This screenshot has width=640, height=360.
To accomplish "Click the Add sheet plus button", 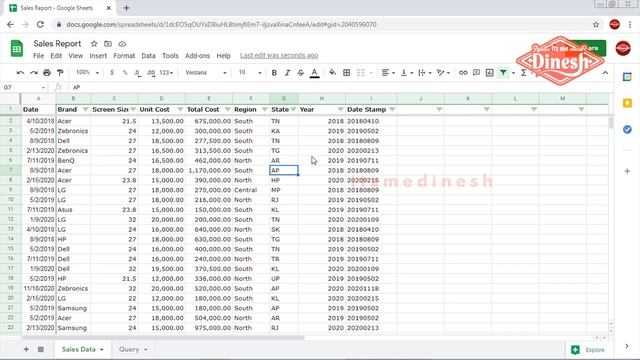I will coord(26,349).
